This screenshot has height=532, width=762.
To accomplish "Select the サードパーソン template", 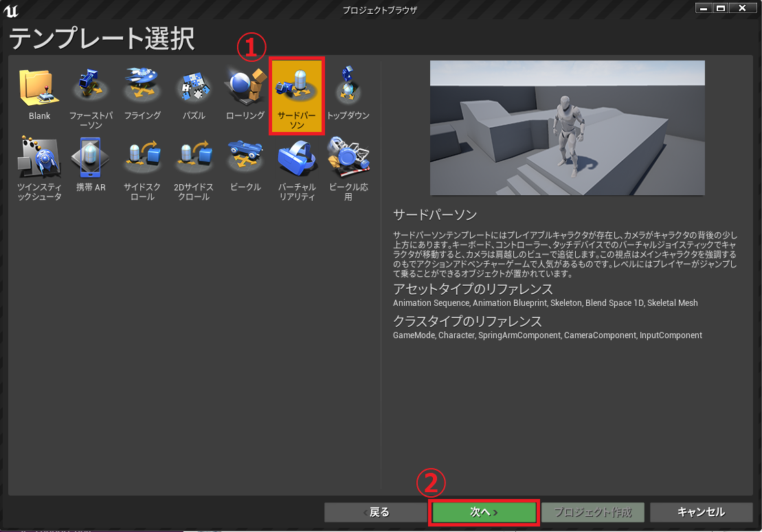I will pyautogui.click(x=297, y=96).
